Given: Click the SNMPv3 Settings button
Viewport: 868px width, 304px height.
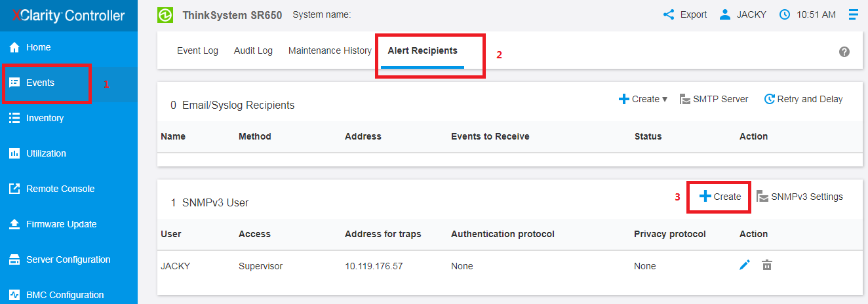Looking at the screenshot, I should coord(799,197).
